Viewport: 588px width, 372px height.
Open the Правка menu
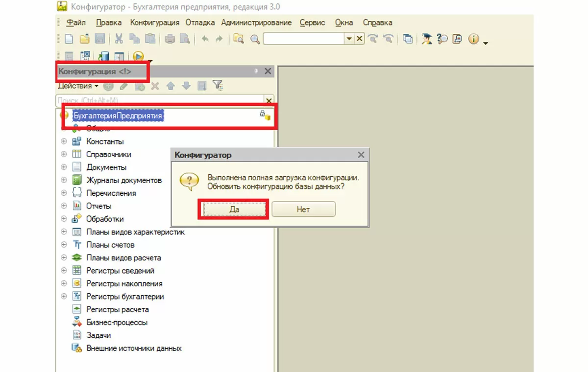coord(109,23)
